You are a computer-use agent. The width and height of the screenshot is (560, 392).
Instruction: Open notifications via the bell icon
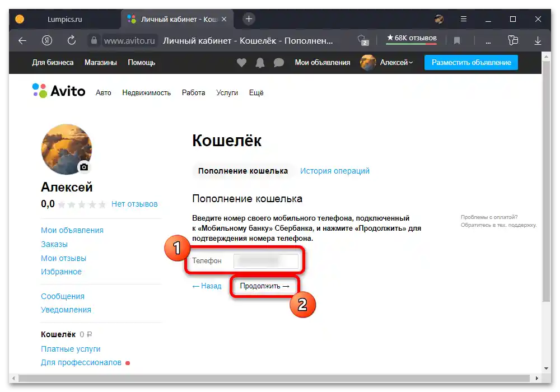click(260, 63)
